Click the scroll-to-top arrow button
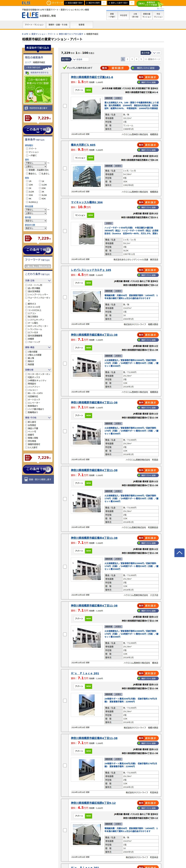 [x=179, y=553]
